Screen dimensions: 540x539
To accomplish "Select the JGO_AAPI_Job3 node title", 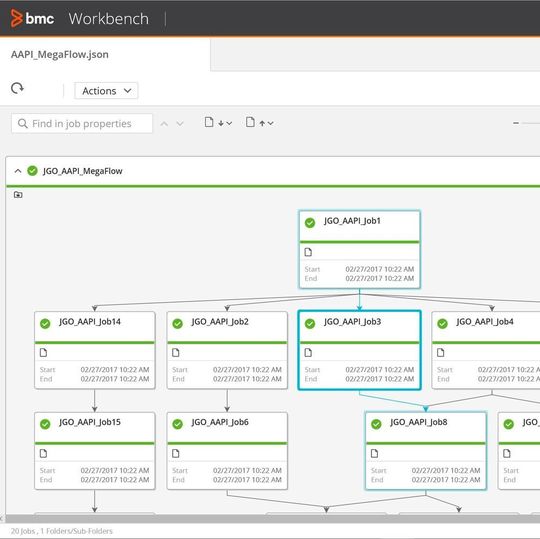I will pyautogui.click(x=352, y=322).
